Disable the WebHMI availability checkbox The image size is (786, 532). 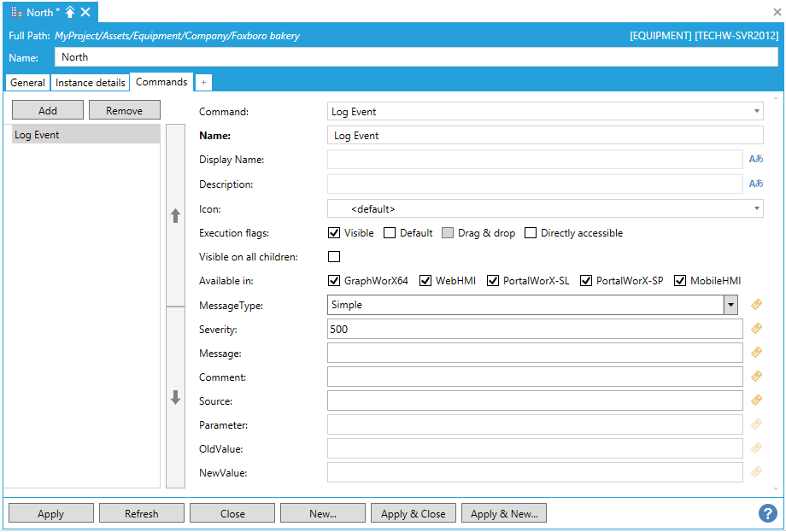(x=425, y=281)
